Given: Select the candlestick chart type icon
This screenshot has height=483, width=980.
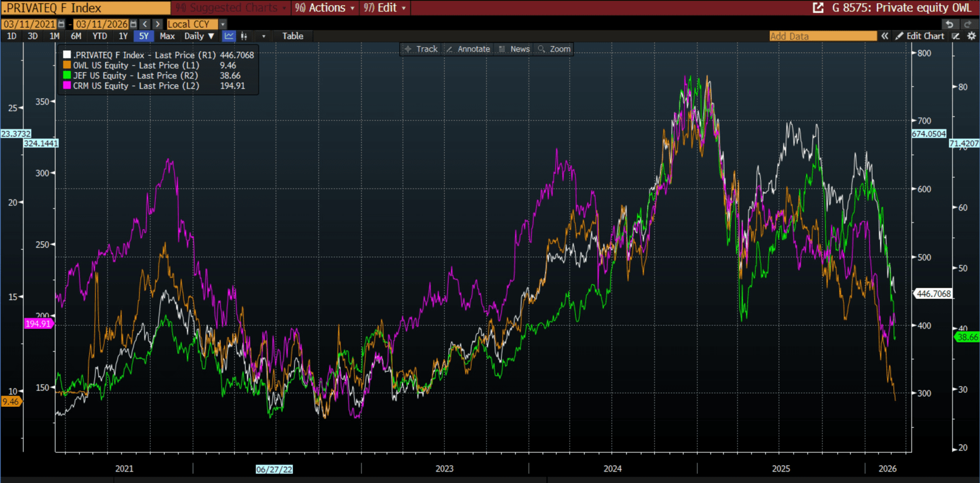Looking at the screenshot, I should coord(244,36).
